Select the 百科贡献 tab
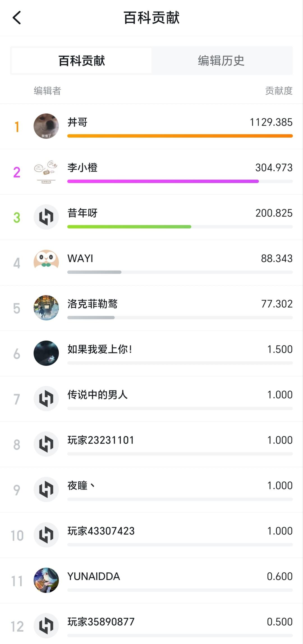Screen dimensions: 303x644 click(82, 61)
